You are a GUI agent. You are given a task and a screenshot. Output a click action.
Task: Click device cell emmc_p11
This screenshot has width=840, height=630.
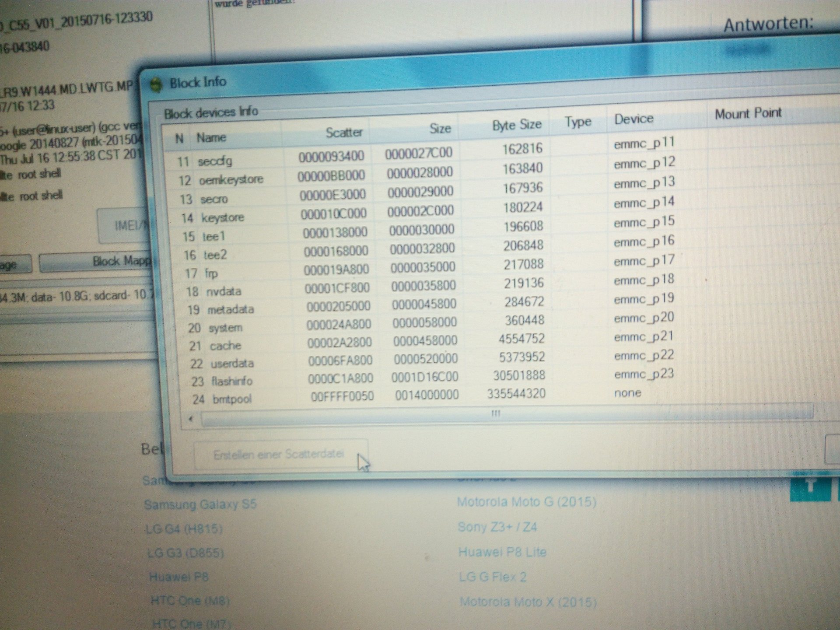point(644,143)
